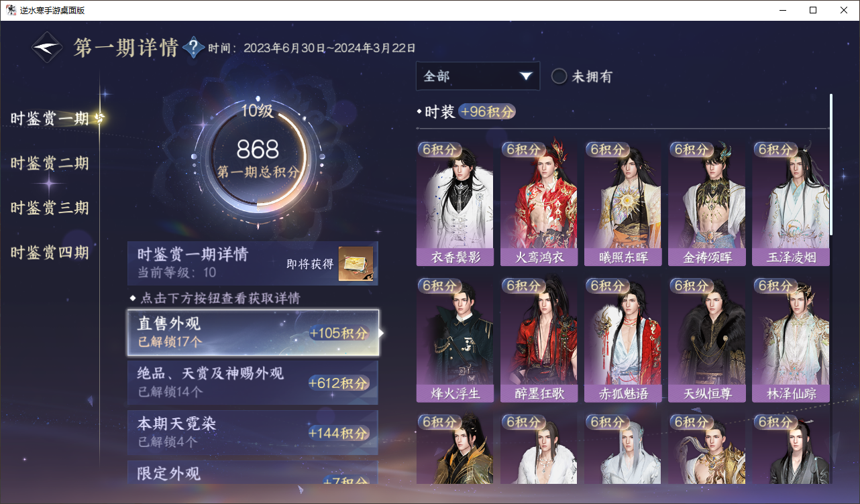Select the 火鸾鸿衣 outfit thumbnail
Image resolution: width=860 pixels, height=504 pixels.
[539, 203]
